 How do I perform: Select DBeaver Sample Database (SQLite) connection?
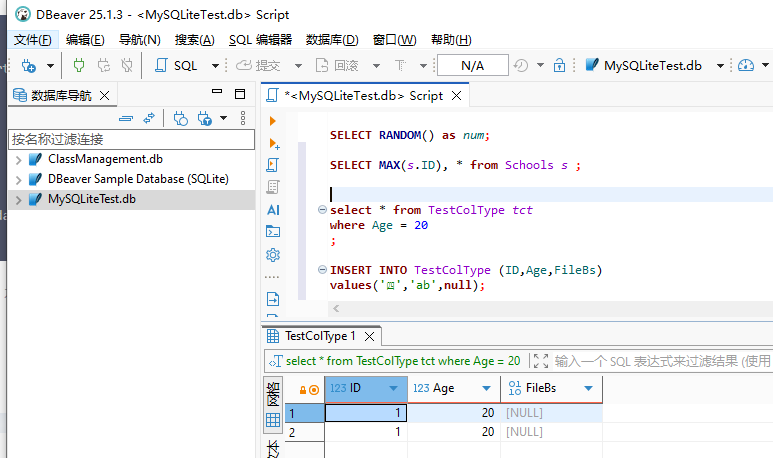(138, 179)
